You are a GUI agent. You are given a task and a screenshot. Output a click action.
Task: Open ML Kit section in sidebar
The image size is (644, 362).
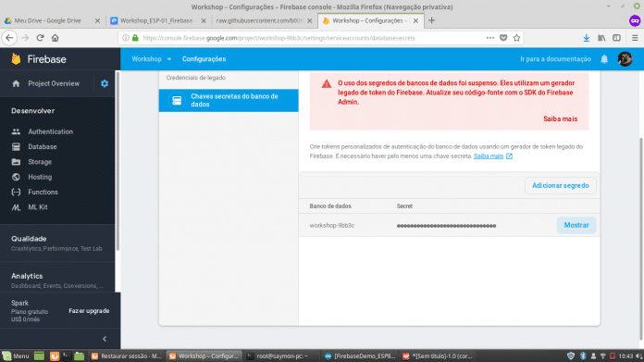point(38,207)
